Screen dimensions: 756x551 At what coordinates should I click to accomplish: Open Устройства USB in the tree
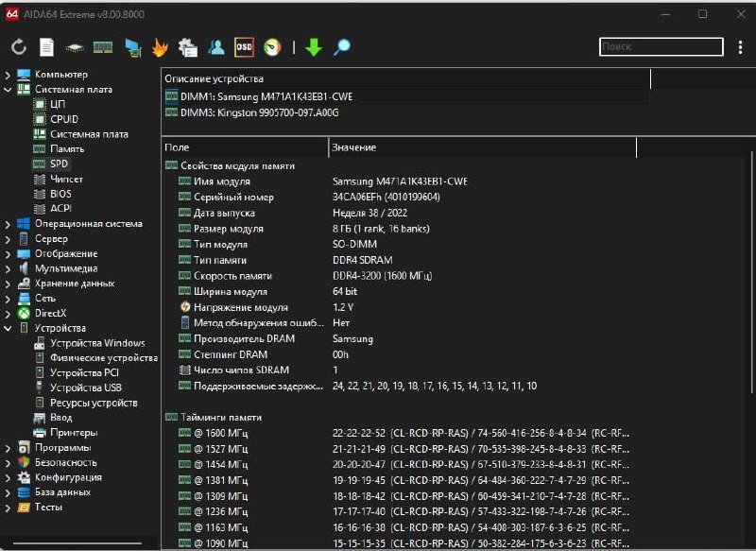point(85,387)
